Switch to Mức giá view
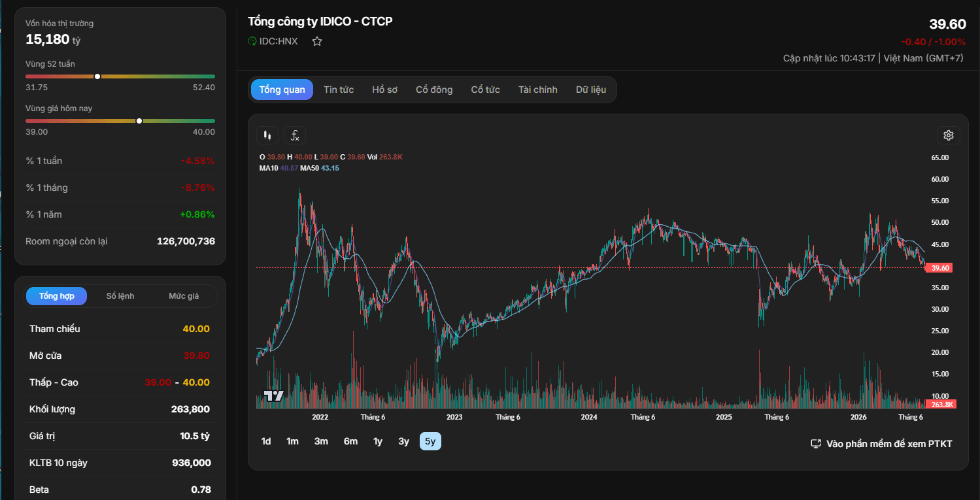Viewport: 980px width, 500px height. (x=184, y=296)
